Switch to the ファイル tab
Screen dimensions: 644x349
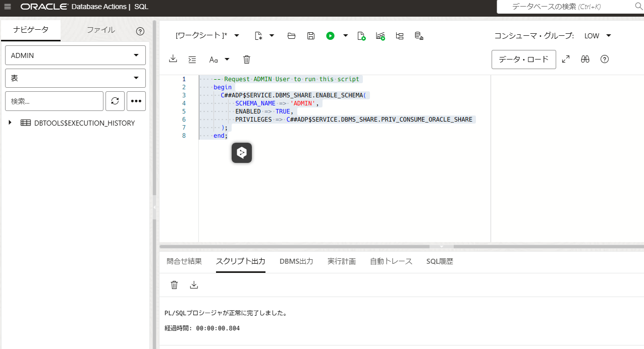[100, 30]
